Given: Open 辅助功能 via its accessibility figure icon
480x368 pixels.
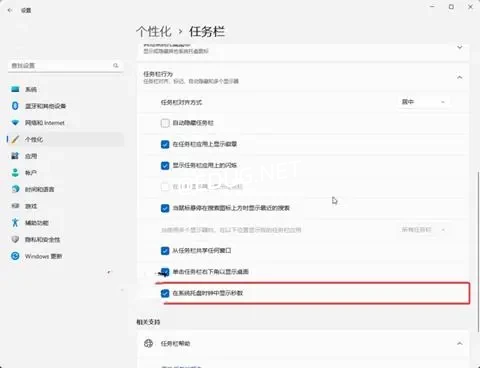Looking at the screenshot, I should (15, 222).
